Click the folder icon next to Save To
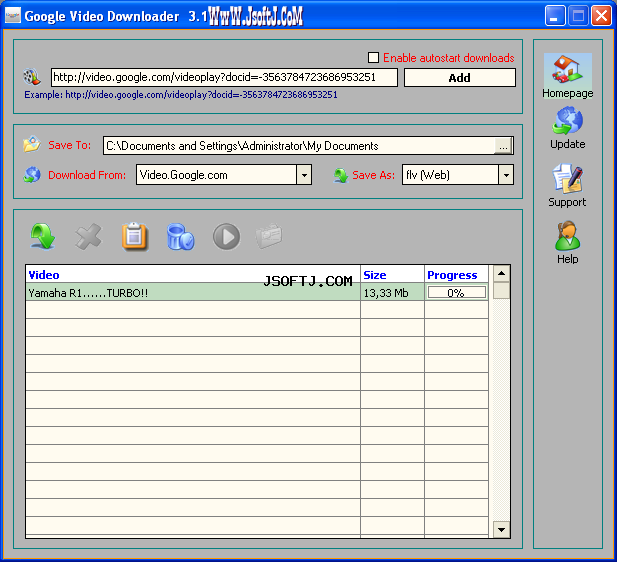The width and height of the screenshot is (617, 562). pyautogui.click(x=32, y=144)
